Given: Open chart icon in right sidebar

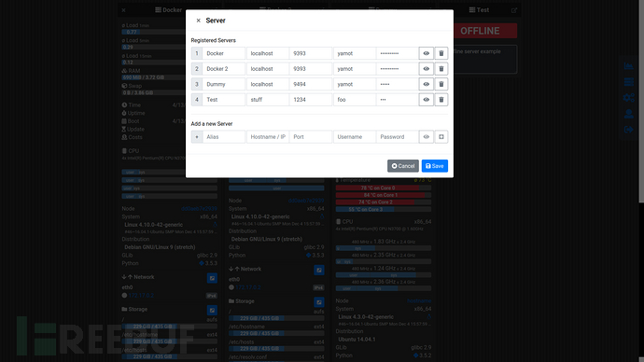Looking at the screenshot, I should tap(628, 65).
